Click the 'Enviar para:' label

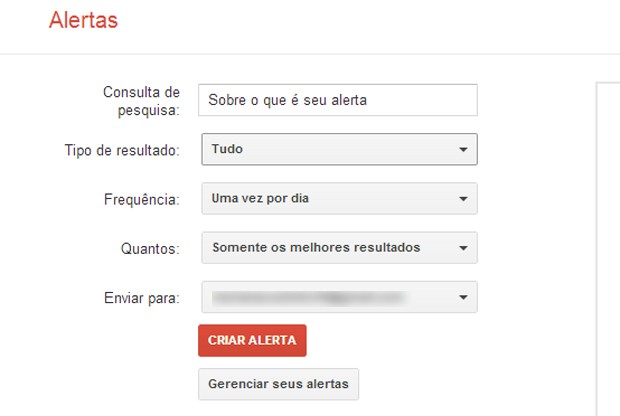coord(141,297)
